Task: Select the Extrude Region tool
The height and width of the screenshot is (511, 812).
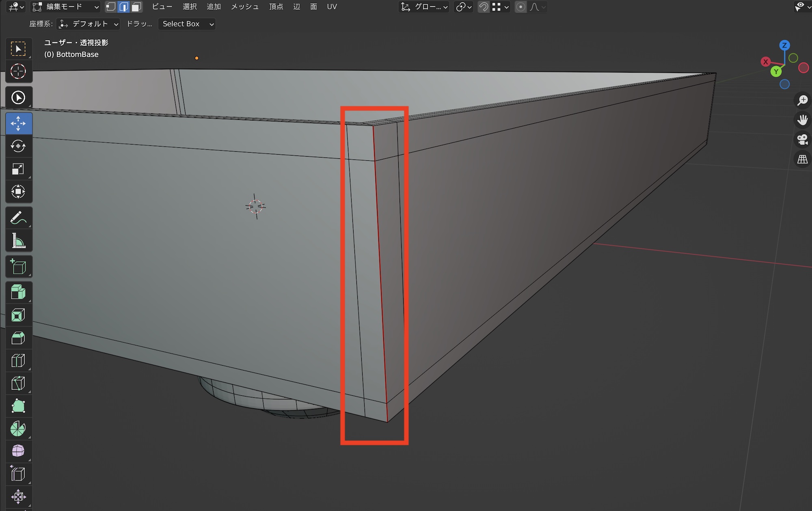Action: point(18,292)
